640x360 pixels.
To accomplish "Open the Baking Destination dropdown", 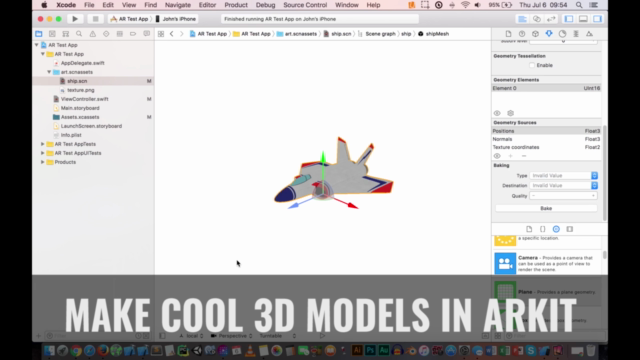I will point(564,185).
